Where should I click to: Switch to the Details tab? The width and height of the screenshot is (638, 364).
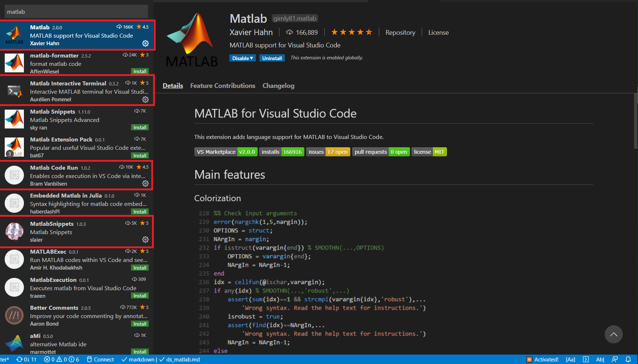point(173,86)
